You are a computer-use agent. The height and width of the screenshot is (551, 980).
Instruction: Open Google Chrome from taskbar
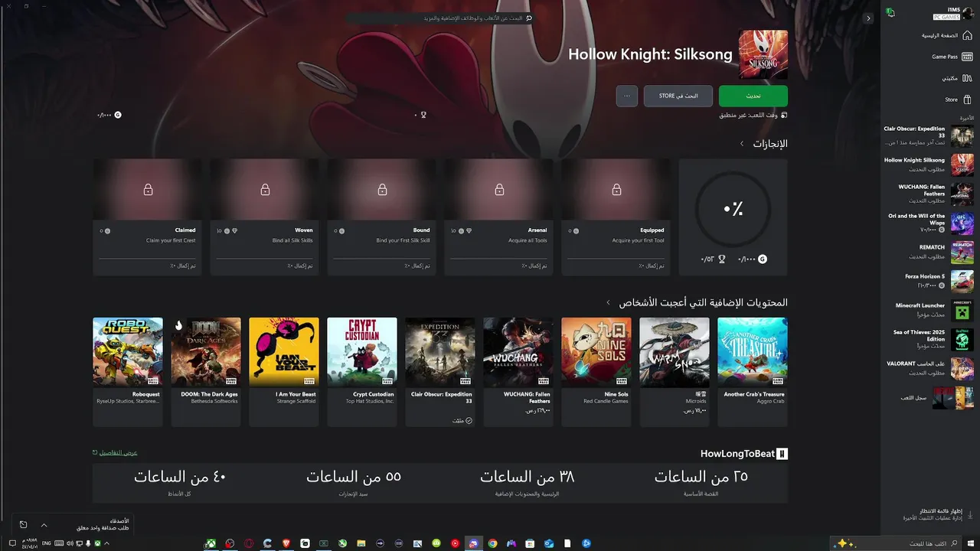pyautogui.click(x=493, y=543)
